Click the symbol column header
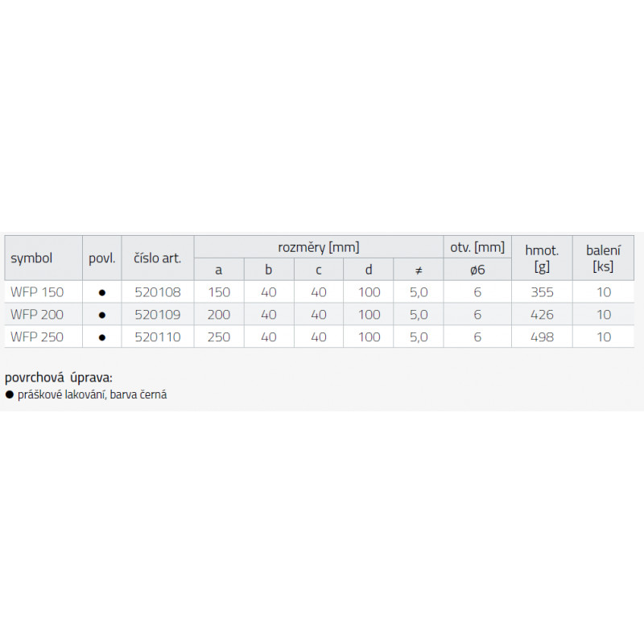The width and height of the screenshot is (644, 644). (x=31, y=258)
